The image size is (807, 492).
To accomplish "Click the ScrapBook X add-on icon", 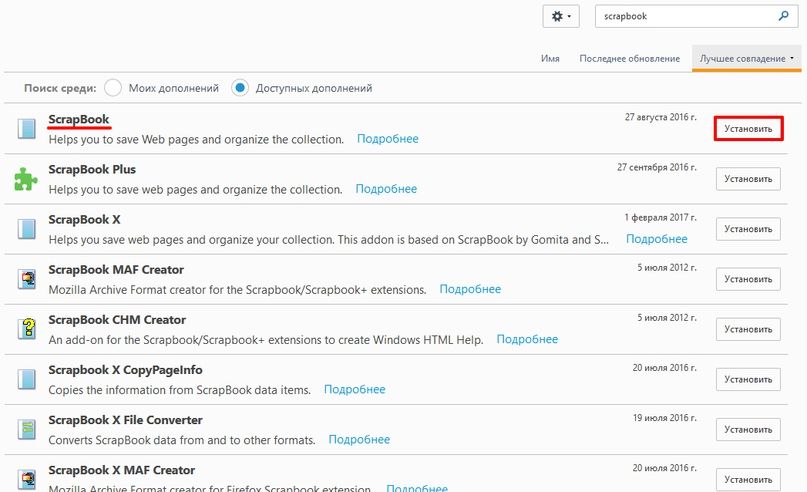I will 26,229.
